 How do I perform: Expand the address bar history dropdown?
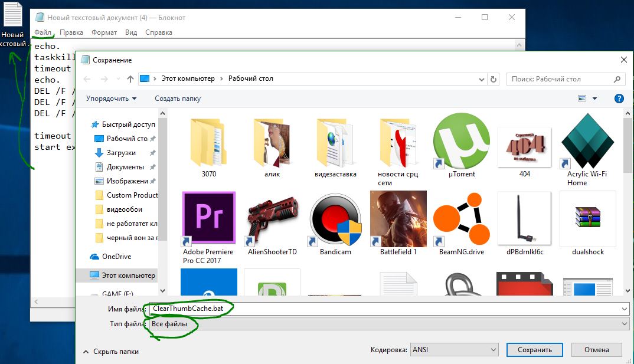click(x=482, y=79)
